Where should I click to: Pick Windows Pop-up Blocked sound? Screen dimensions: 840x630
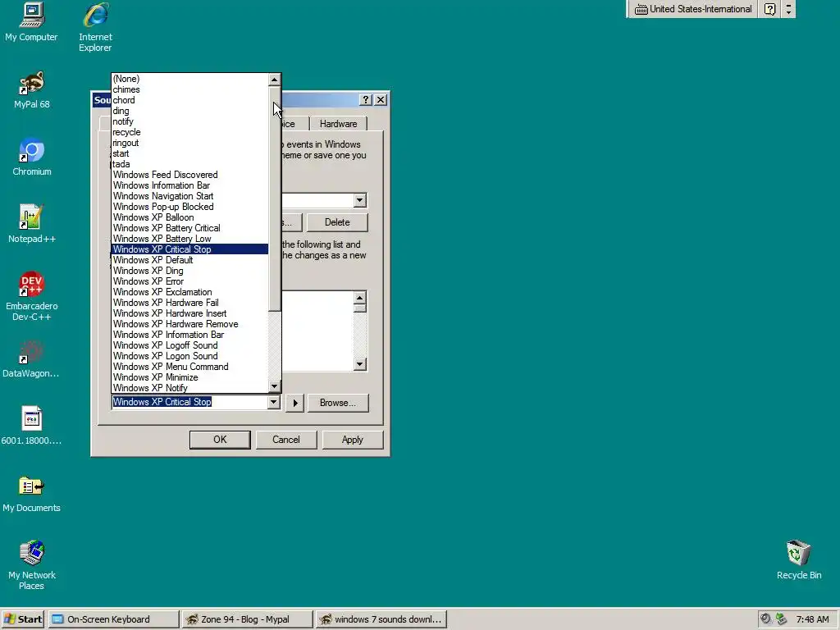189,207
